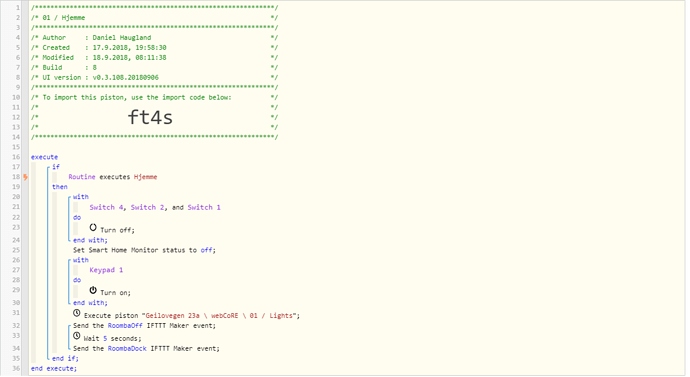Select the Switch 1 device
The width and height of the screenshot is (690, 377).
(x=204, y=207)
